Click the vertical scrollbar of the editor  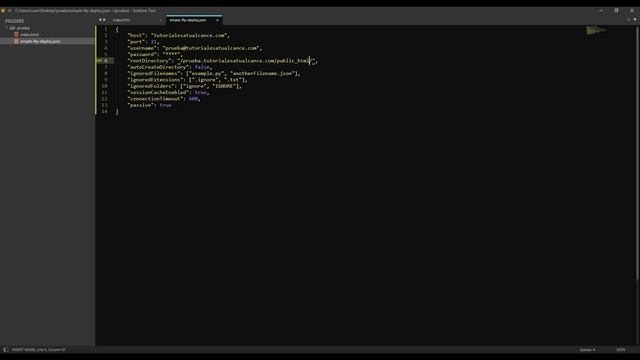638,153
